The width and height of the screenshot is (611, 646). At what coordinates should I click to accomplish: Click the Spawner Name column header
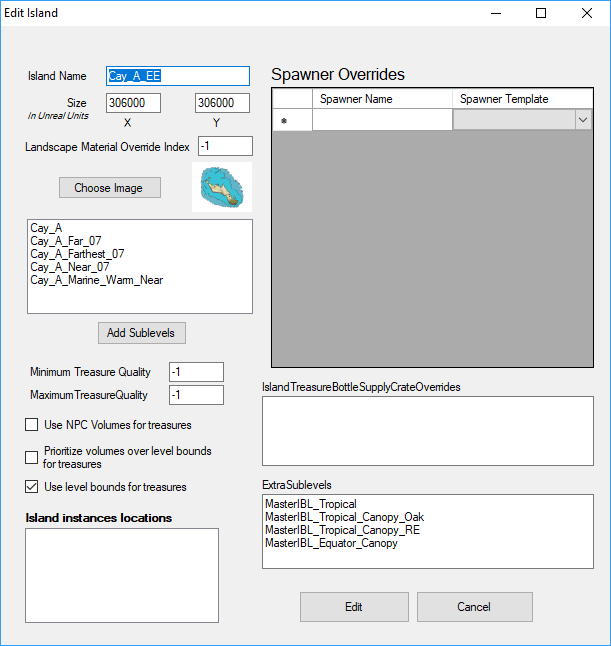(x=382, y=99)
